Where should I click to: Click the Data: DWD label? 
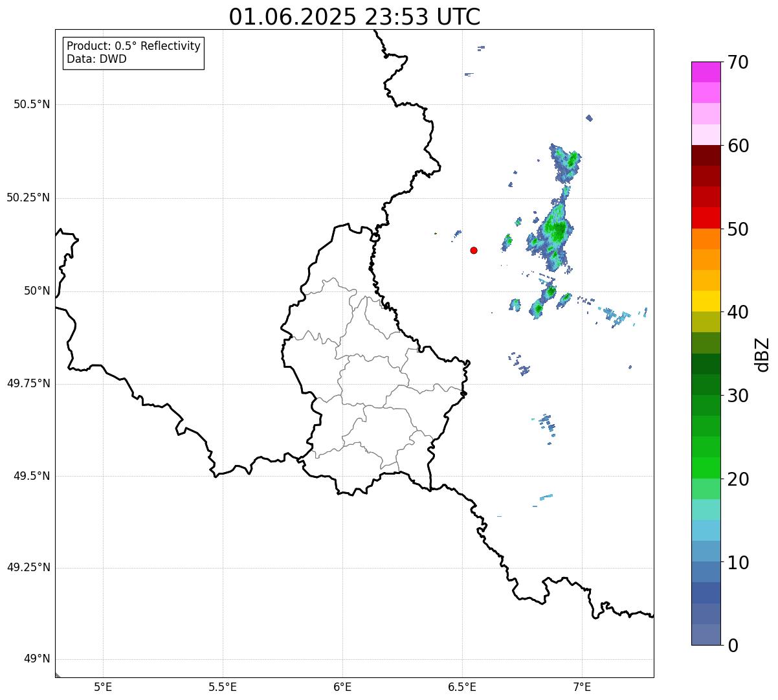pyautogui.click(x=96, y=59)
